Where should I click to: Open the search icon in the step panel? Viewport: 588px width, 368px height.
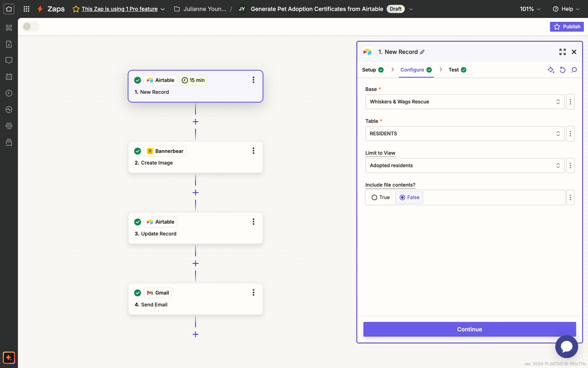(x=574, y=70)
